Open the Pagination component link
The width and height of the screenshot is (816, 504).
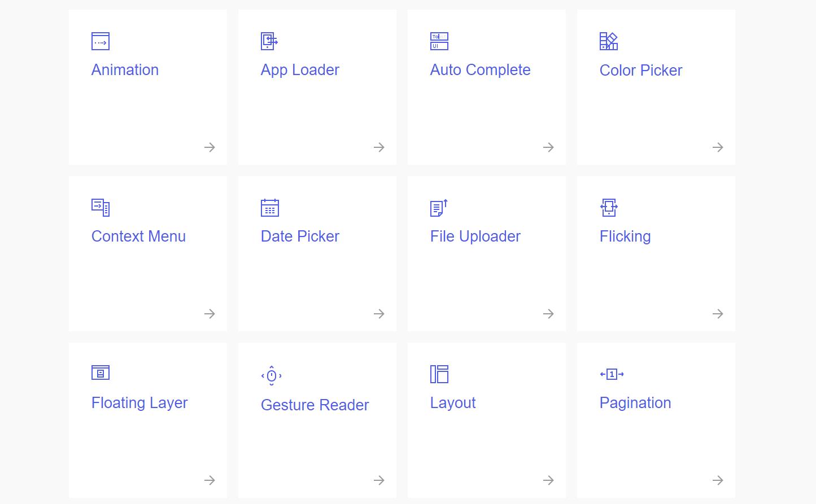(x=635, y=403)
